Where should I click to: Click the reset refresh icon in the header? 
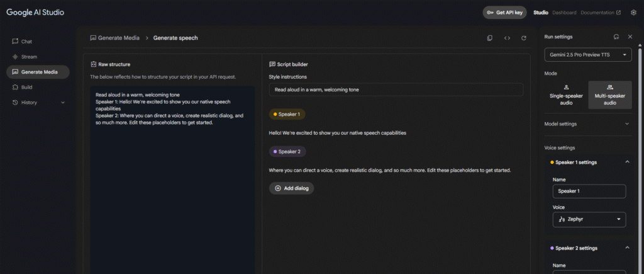pos(524,38)
